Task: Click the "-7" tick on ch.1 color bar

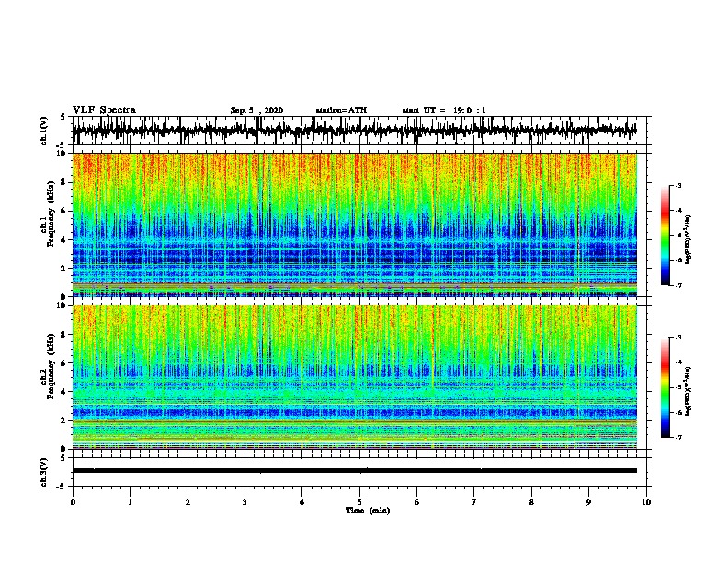Action: [x=677, y=285]
